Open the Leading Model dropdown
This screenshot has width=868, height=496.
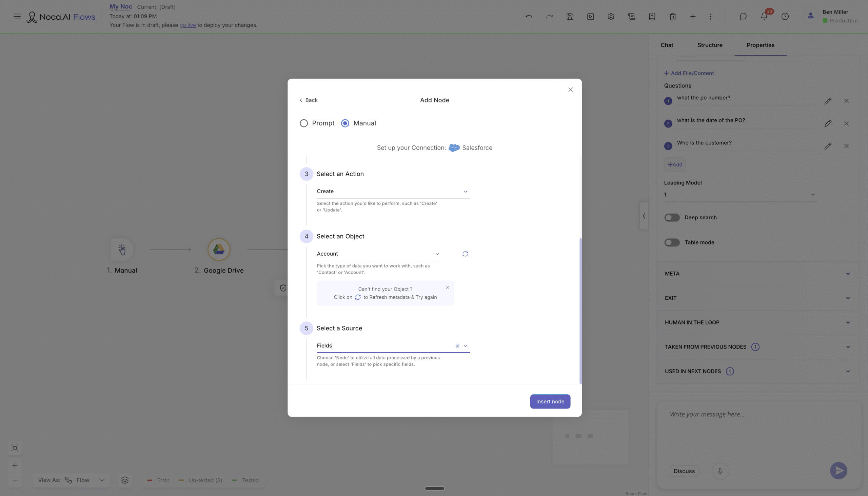tap(740, 195)
